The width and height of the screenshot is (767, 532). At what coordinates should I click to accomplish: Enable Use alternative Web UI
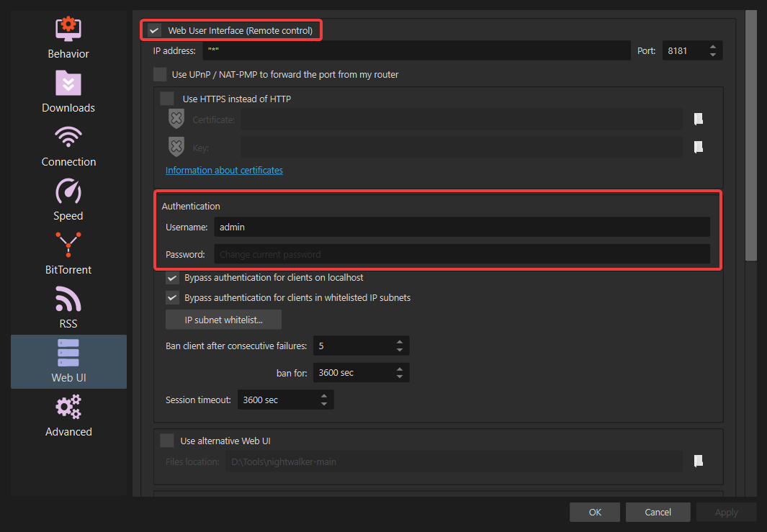pos(167,441)
